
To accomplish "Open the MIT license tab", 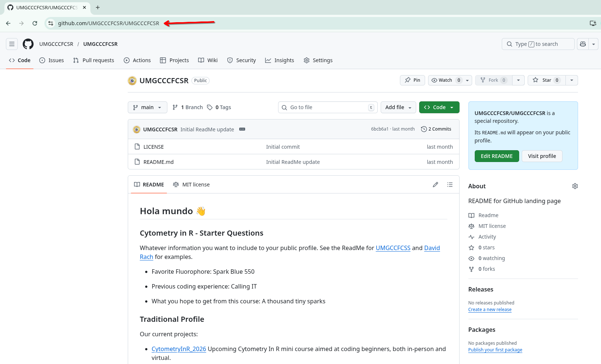I will pos(191,185).
